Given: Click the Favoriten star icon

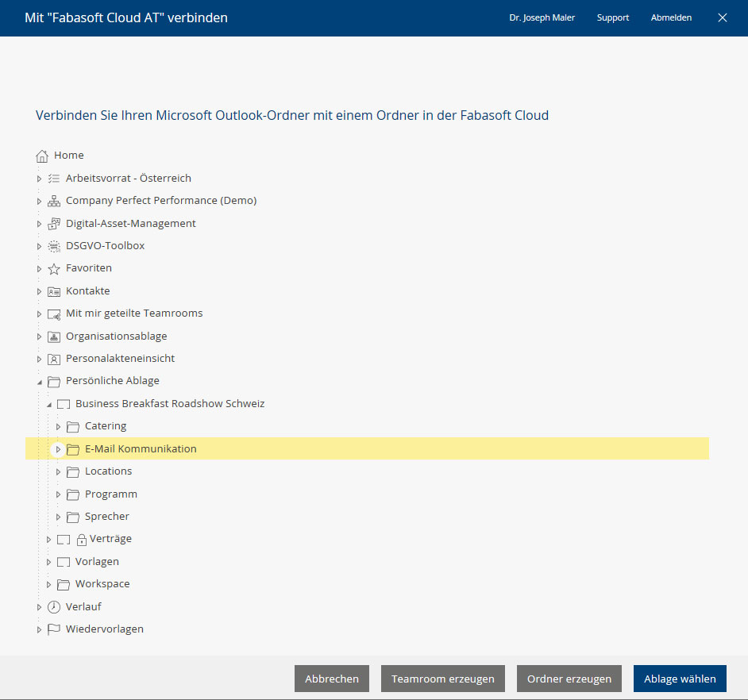Looking at the screenshot, I should coord(54,268).
